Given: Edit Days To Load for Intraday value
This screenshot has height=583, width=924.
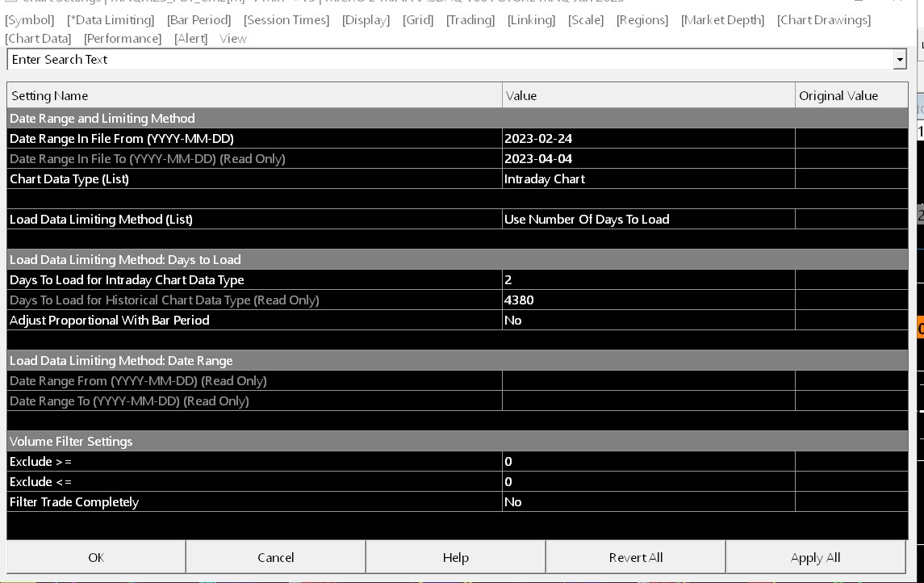Looking at the screenshot, I should [x=648, y=280].
